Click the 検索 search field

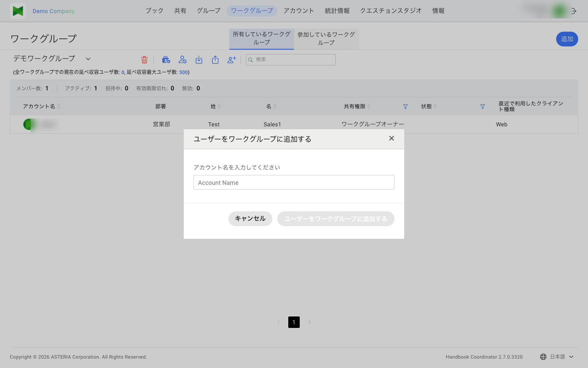click(x=291, y=60)
